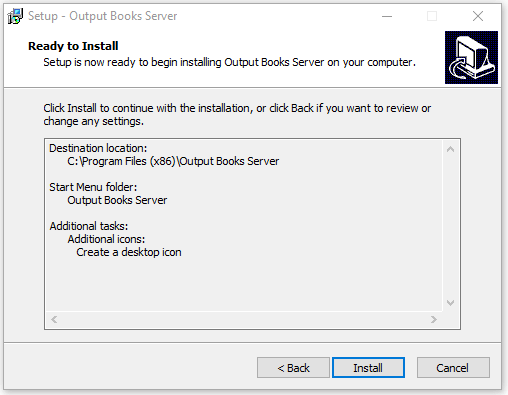Viewport: 508px width, 395px height.
Task: Click the left arrow of horizontal scrollbar
Action: [x=54, y=319]
